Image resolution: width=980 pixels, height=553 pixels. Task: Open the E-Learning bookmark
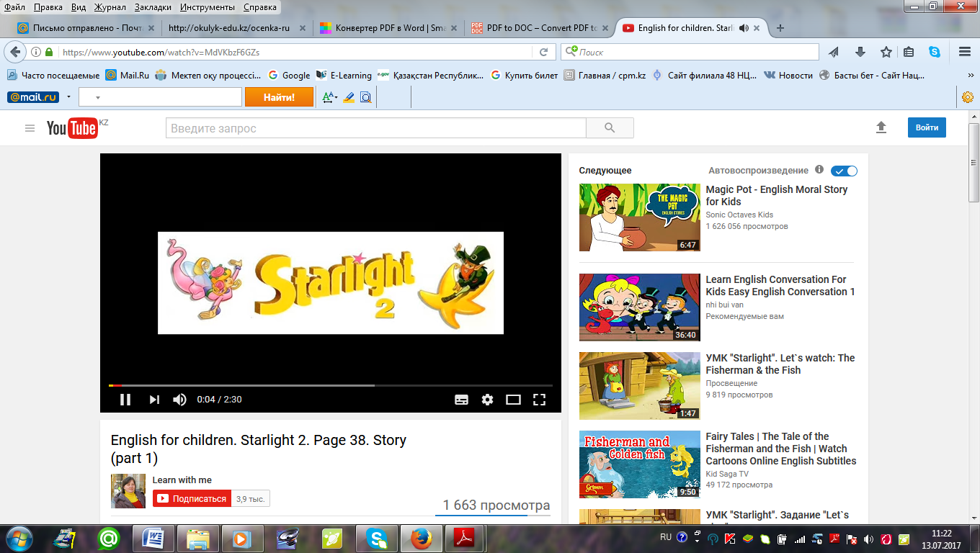pos(344,75)
